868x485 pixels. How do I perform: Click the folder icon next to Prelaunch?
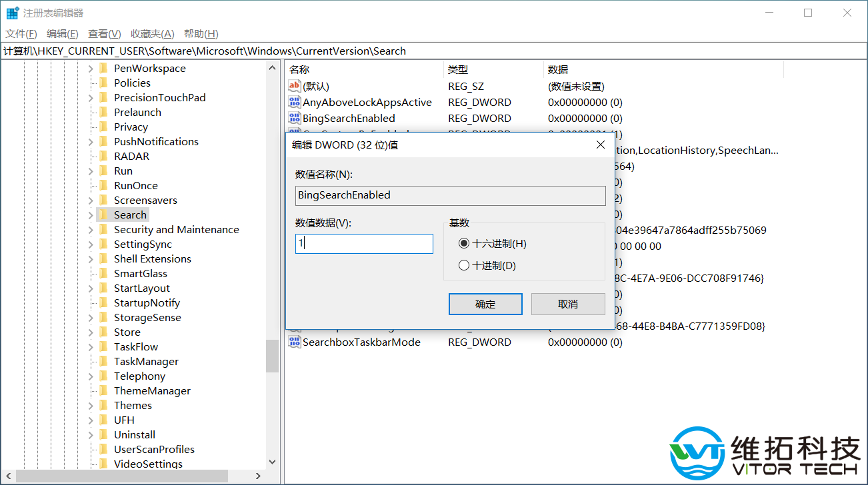pos(103,112)
